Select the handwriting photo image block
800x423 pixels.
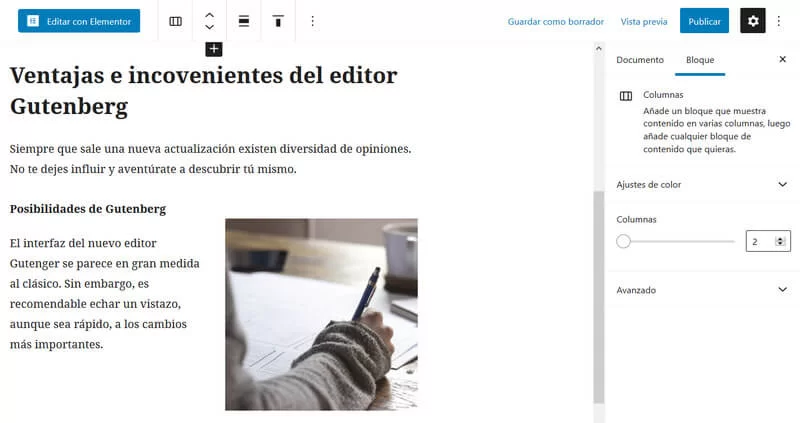(x=321, y=314)
